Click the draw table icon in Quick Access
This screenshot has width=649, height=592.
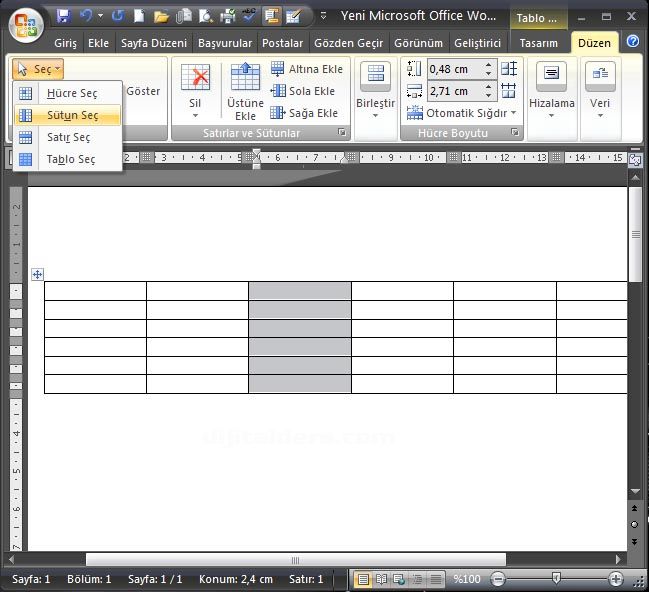[293, 16]
